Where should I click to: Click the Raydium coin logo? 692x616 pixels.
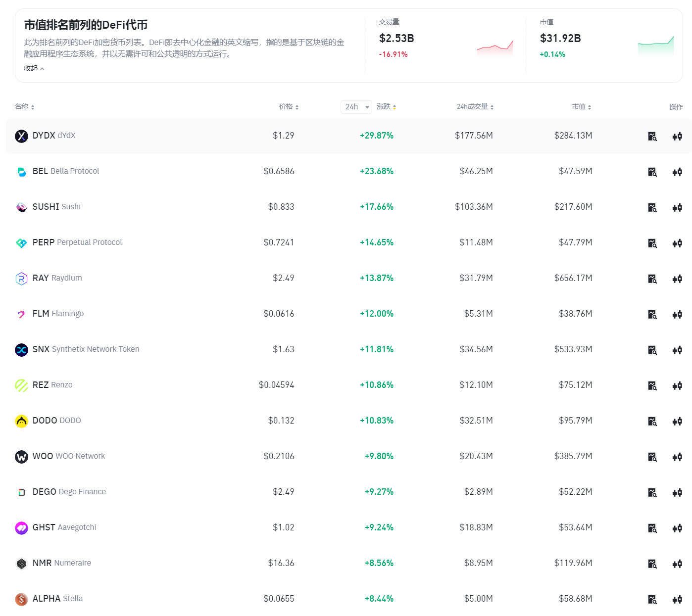point(21,279)
